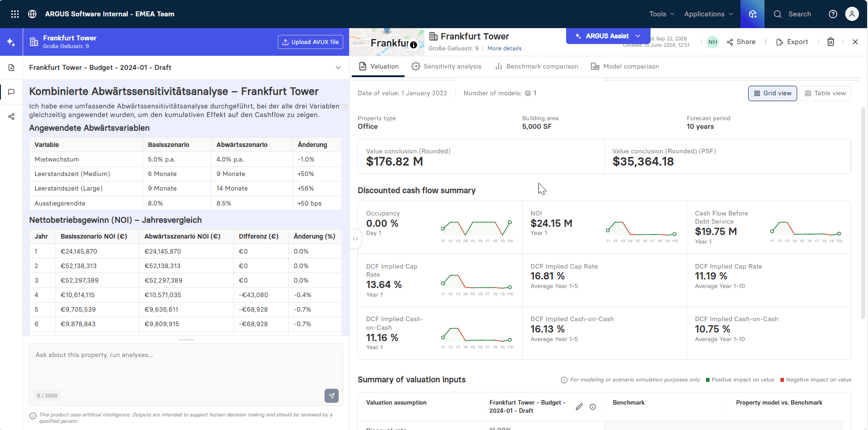Open the Applications dropdown menu

709,14
